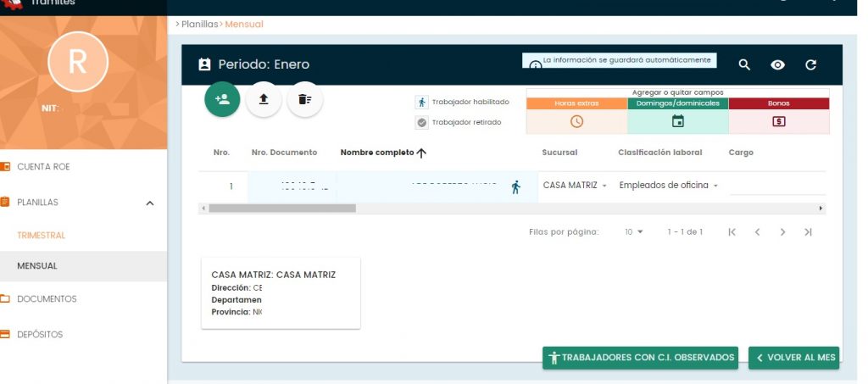Click the clock icon under Horas extras
The image size is (868, 384).
tap(576, 121)
